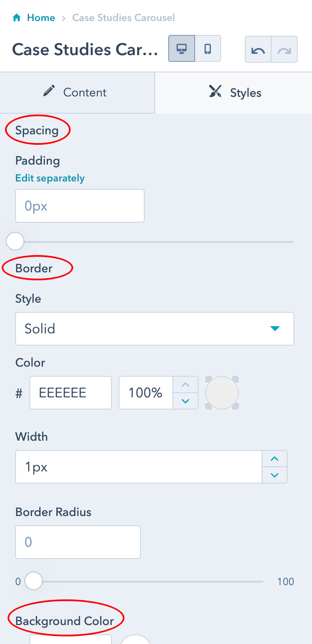Click the undo arrow icon
Image resolution: width=312 pixels, height=644 pixels.
pos(258,50)
